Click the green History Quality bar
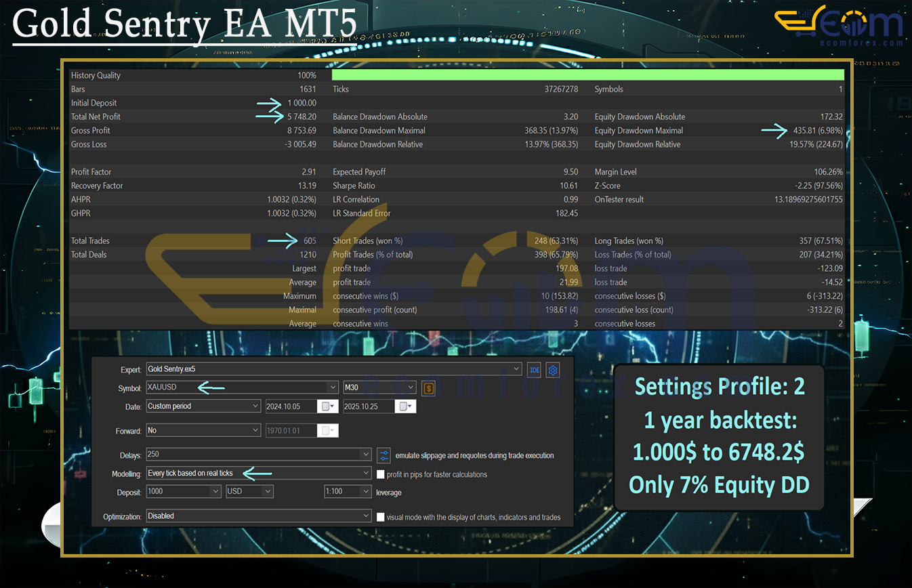912x588 pixels. (588, 75)
